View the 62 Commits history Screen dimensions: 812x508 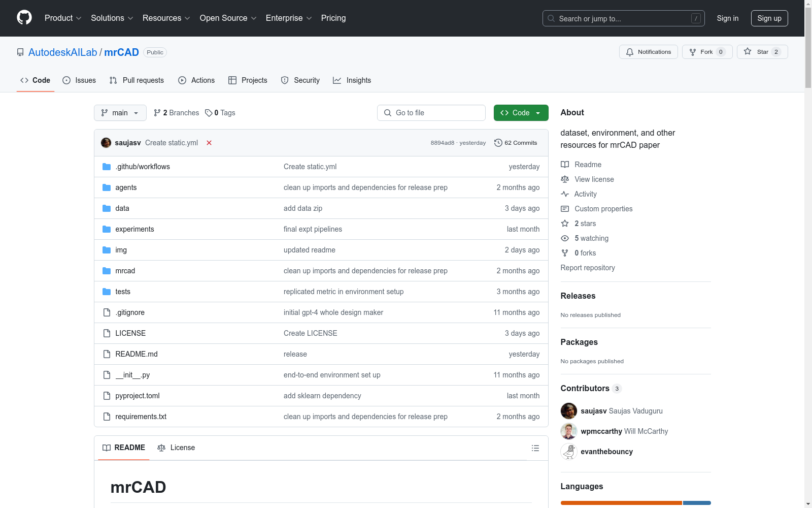[516, 143]
